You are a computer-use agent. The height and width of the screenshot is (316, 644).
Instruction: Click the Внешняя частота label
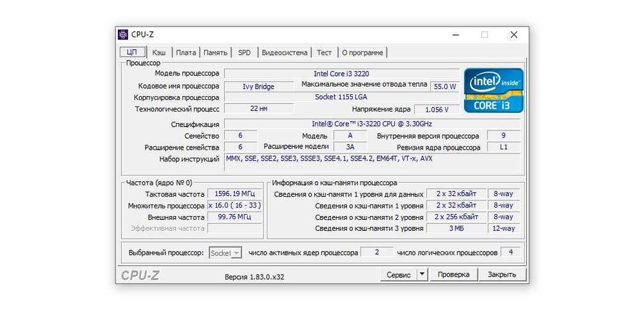tap(176, 217)
